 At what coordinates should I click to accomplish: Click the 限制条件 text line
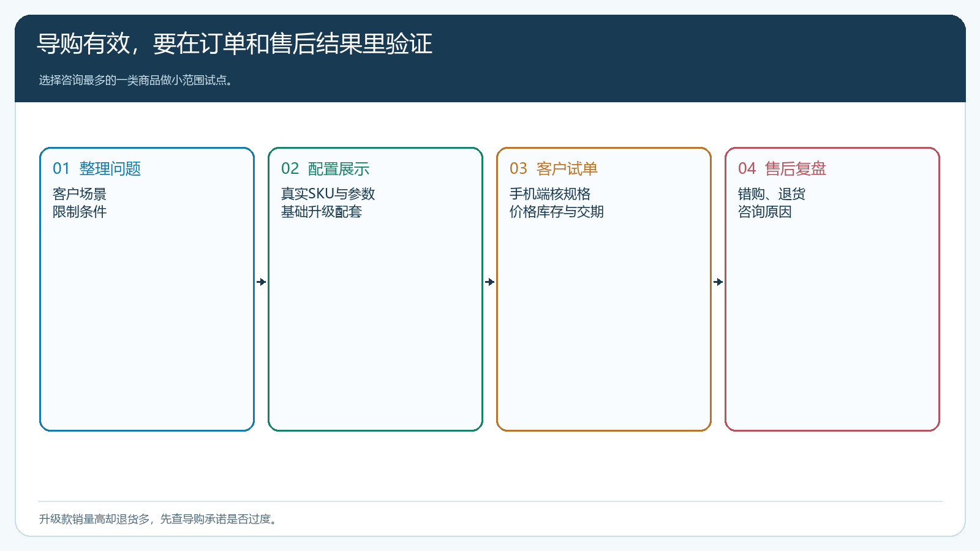[x=80, y=212]
